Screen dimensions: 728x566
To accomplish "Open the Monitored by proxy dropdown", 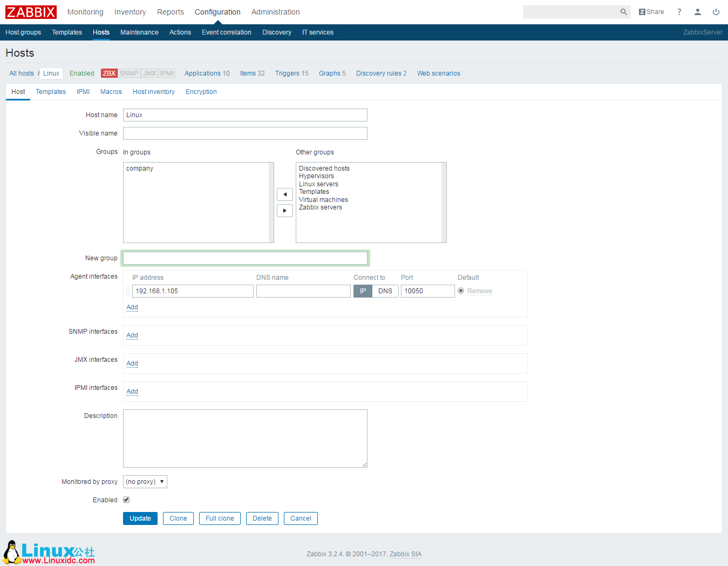I will 145,481.
